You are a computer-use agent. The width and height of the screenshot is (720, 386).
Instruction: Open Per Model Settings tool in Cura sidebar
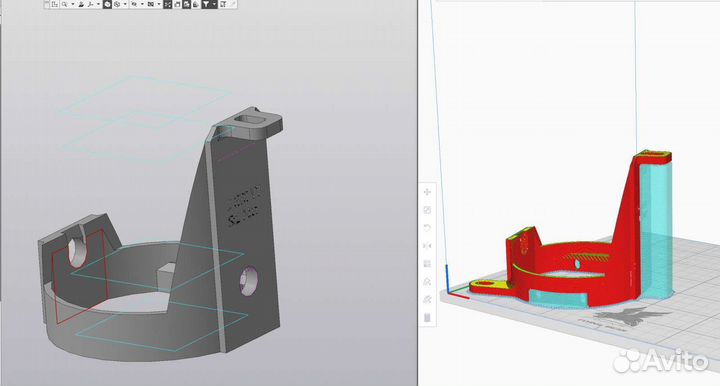click(427, 264)
